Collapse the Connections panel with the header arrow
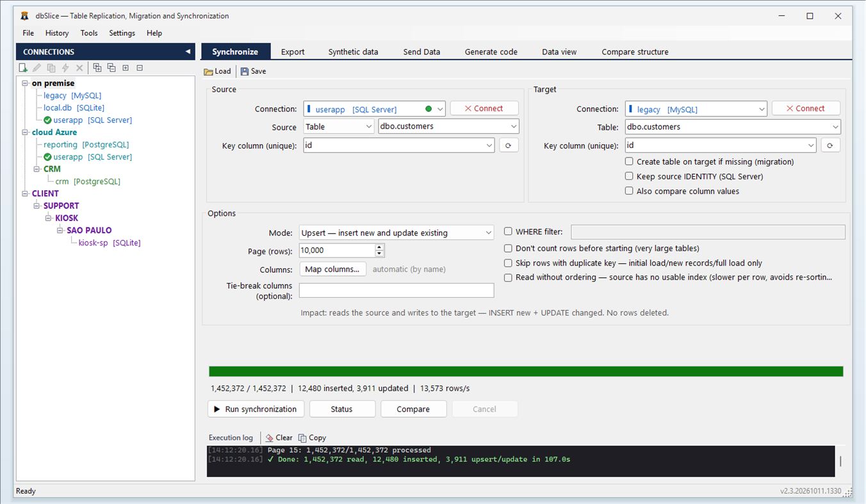Screen dimensions: 866x504 click(x=188, y=52)
